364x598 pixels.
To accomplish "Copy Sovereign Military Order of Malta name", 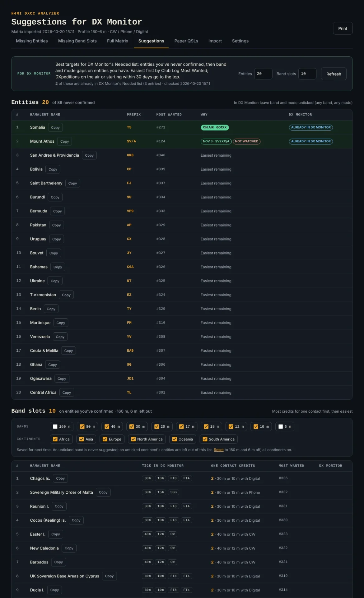I will 103,492.
